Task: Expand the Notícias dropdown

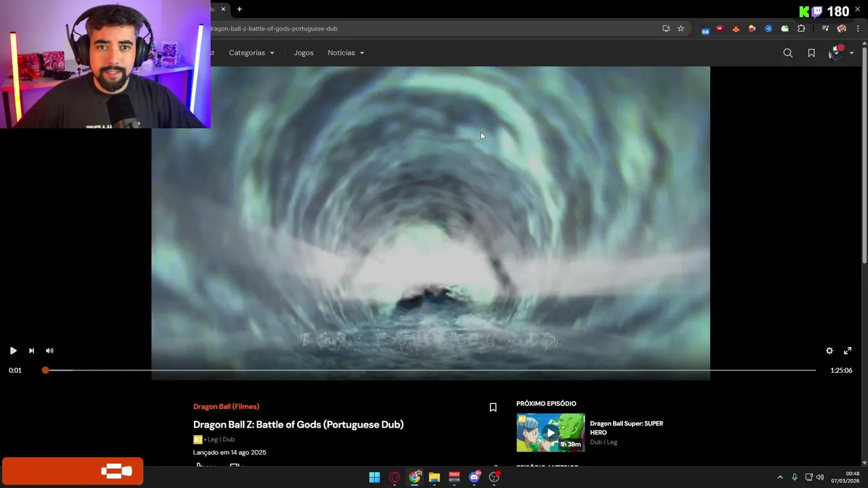Action: 346,53
